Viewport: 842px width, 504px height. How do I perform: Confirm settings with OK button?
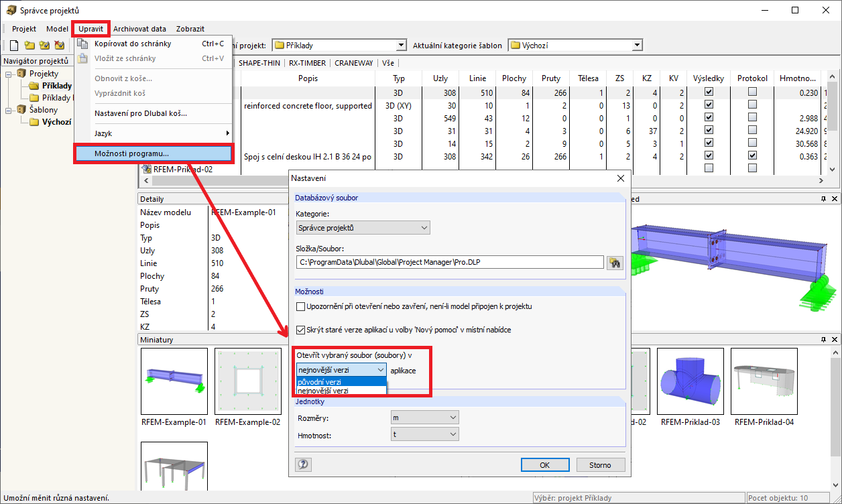tap(544, 464)
